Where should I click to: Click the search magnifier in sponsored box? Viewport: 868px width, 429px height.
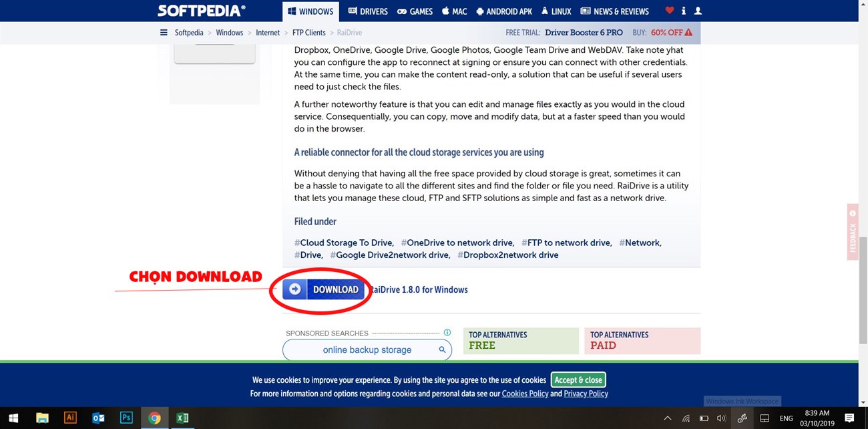(x=442, y=349)
